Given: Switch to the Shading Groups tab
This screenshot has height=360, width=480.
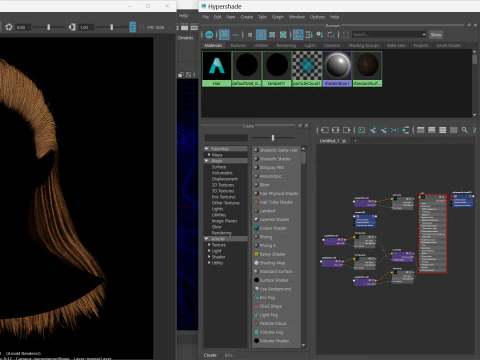Looking at the screenshot, I should coord(364,45).
